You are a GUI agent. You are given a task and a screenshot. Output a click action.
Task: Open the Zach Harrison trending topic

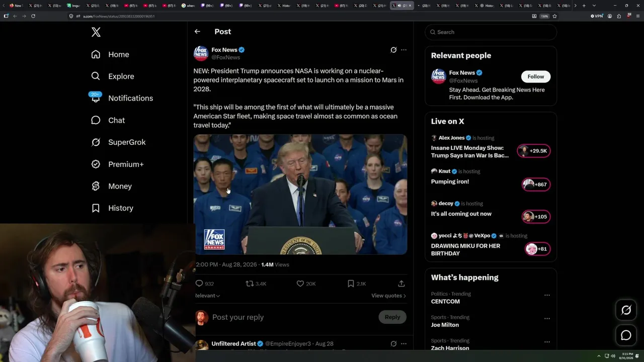point(450,348)
